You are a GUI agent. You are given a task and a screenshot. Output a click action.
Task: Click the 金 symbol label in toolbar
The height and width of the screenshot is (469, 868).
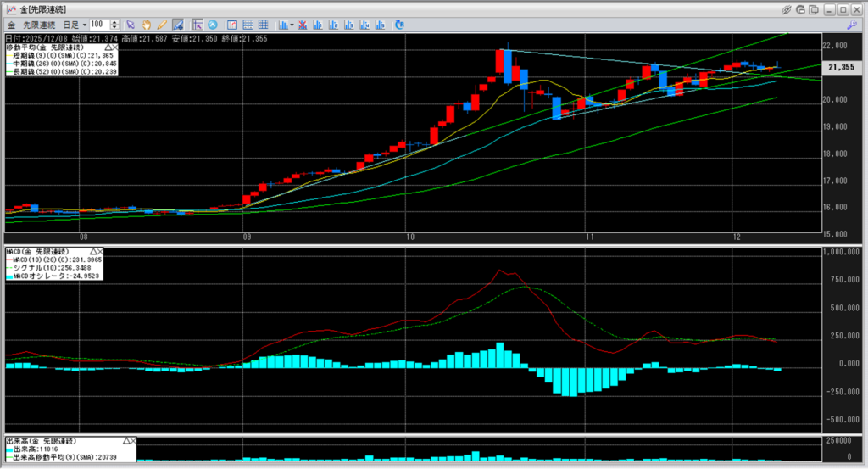pos(11,25)
